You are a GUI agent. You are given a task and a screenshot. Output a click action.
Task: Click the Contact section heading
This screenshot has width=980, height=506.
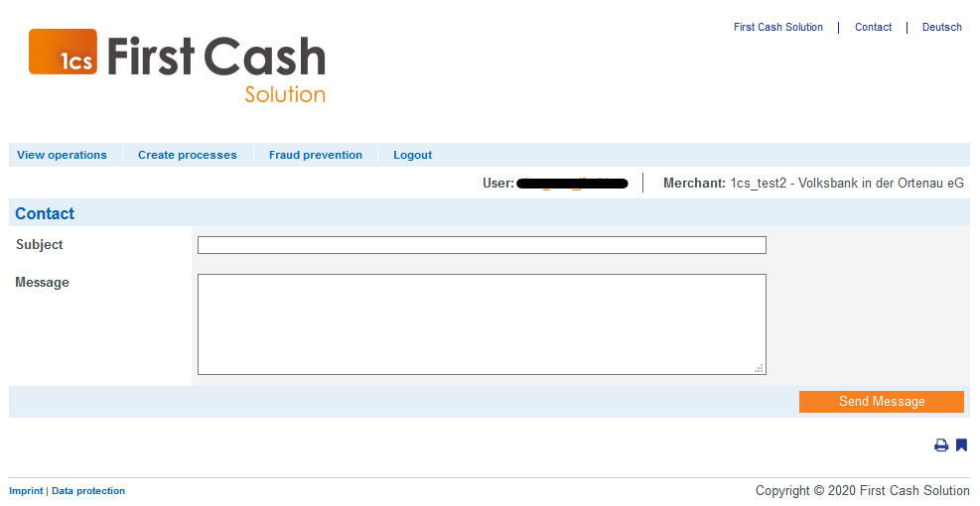45,213
